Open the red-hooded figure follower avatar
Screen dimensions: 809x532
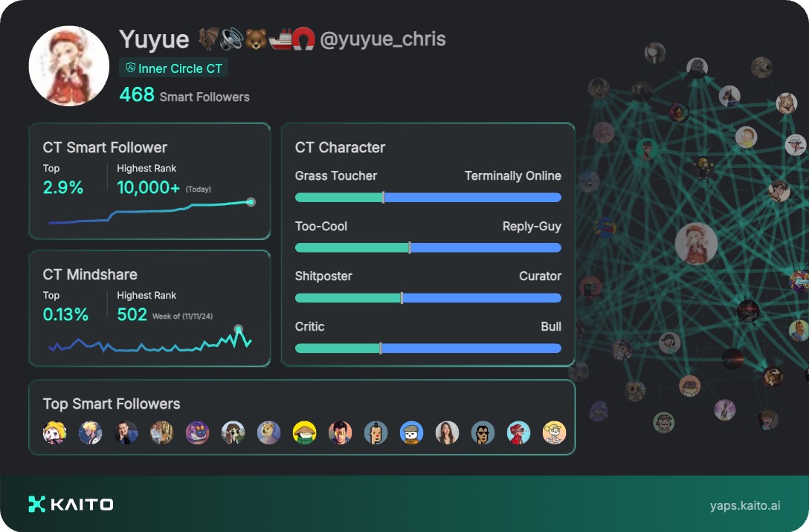click(x=518, y=432)
